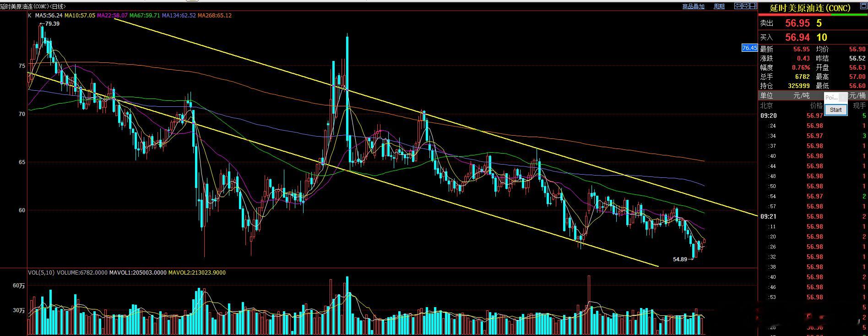Screen dimensions: 868x336
Task: Click the VOLUME:6782.0000 readout
Action: pyautogui.click(x=82, y=272)
